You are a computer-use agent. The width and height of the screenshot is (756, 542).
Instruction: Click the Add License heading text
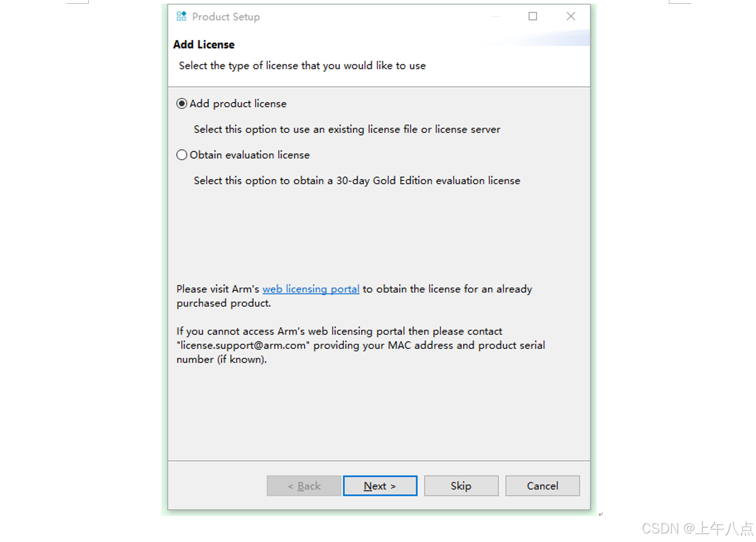point(204,45)
